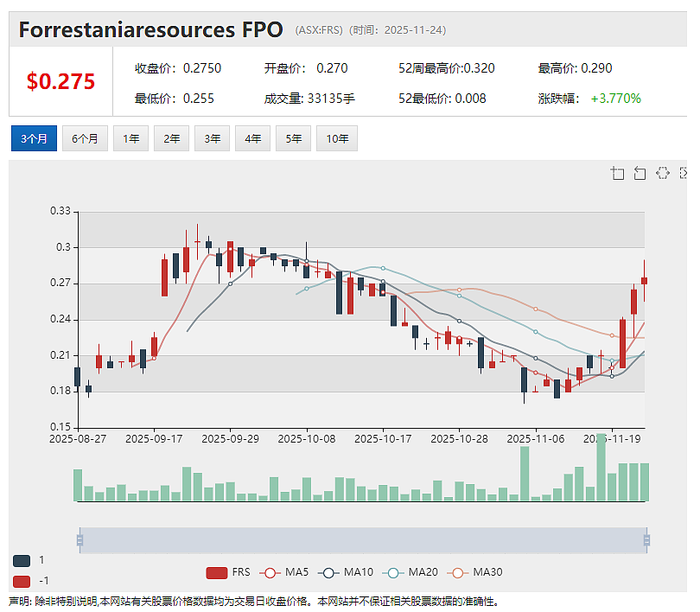
Task: Switch chart to 1年 range
Action: pos(130,138)
